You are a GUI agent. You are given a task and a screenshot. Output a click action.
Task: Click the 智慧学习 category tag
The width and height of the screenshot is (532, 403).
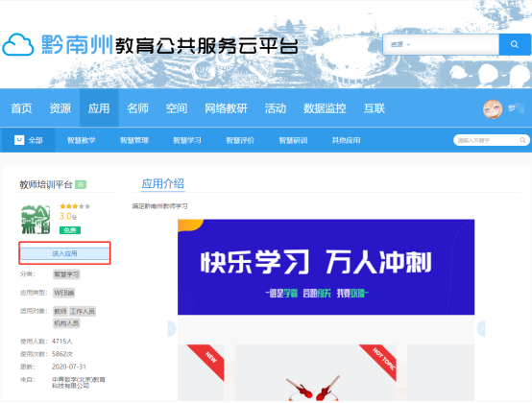point(66,274)
